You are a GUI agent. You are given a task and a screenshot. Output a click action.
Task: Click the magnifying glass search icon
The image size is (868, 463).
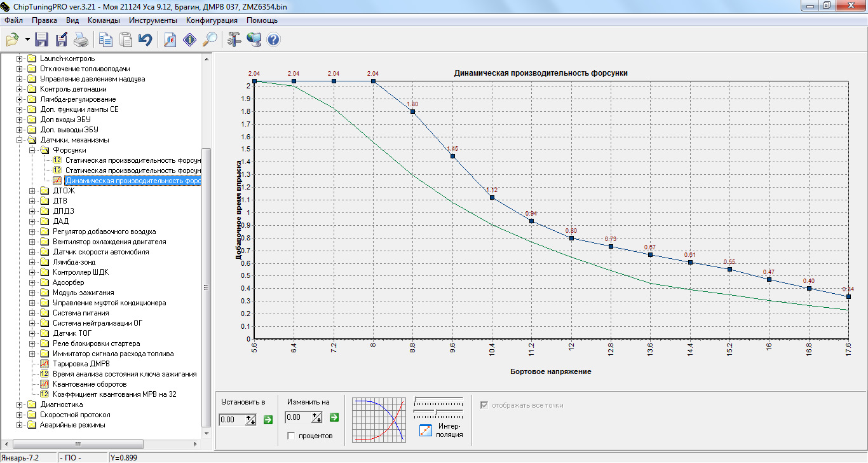(x=209, y=40)
